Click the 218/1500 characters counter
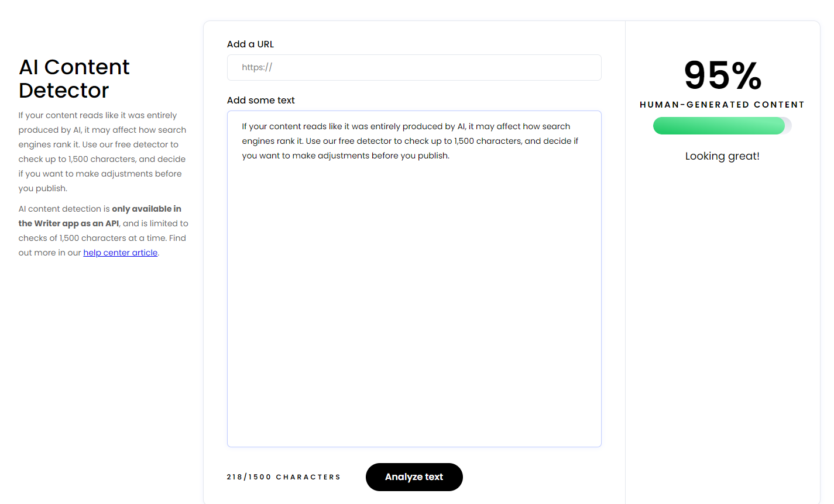 [x=283, y=477]
